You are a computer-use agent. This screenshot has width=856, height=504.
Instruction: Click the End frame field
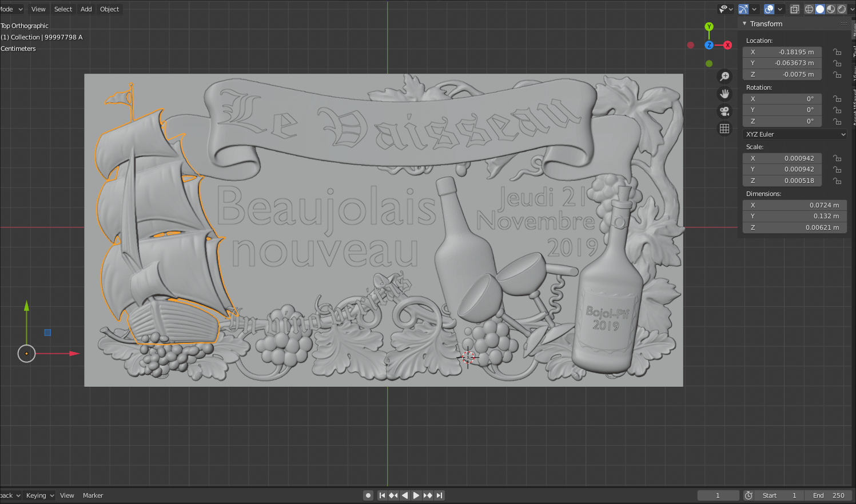(829, 495)
